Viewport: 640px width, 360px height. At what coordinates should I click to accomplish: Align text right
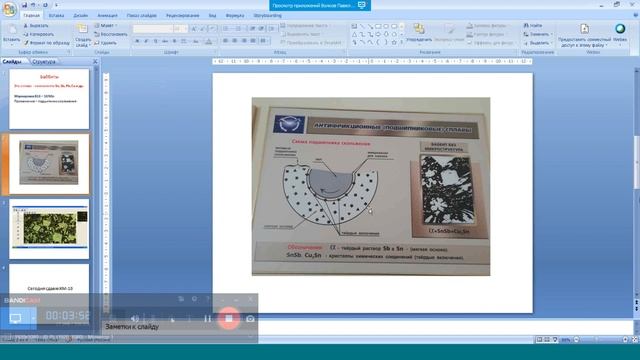tap(244, 41)
